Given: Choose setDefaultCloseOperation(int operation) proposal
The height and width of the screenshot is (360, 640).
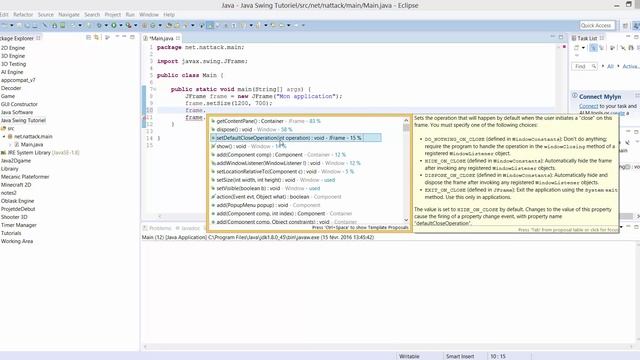Looking at the screenshot, I should pos(296,138).
